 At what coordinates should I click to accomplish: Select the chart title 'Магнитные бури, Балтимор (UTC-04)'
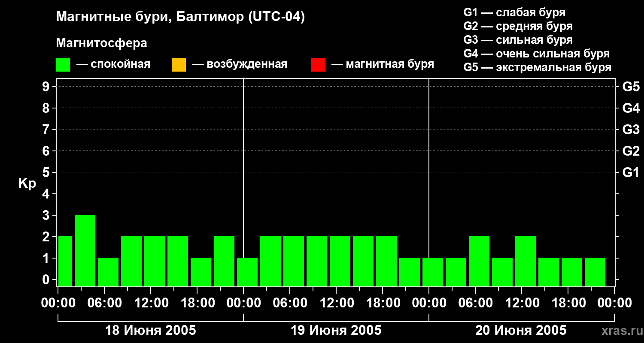180,17
